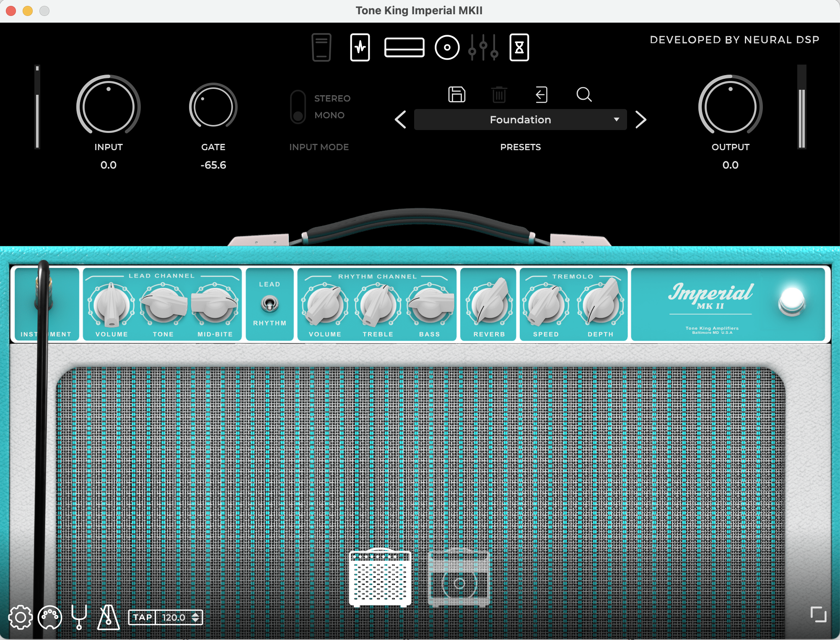Open the Foundation presets dropdown
This screenshot has width=840, height=640.
(520, 120)
